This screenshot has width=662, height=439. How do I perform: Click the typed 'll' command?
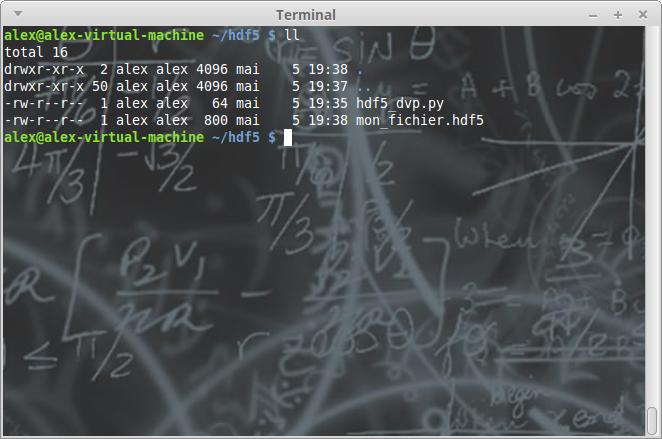click(292, 35)
